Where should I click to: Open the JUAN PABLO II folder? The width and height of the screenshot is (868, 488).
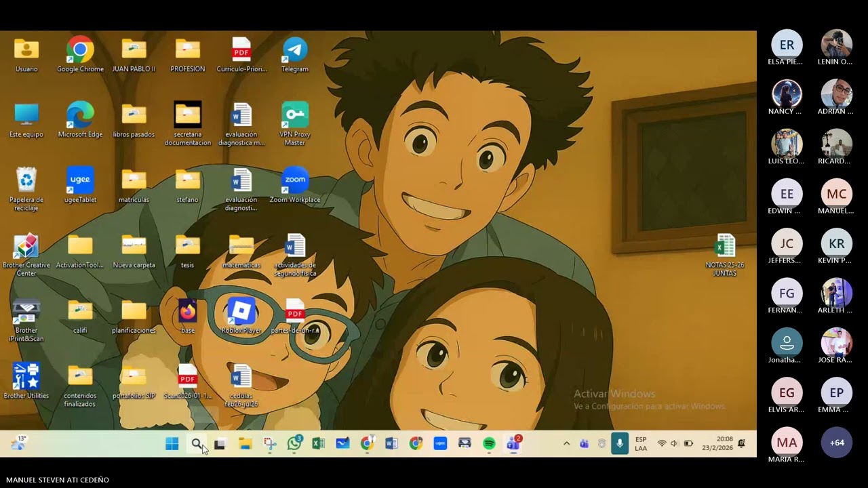[134, 54]
